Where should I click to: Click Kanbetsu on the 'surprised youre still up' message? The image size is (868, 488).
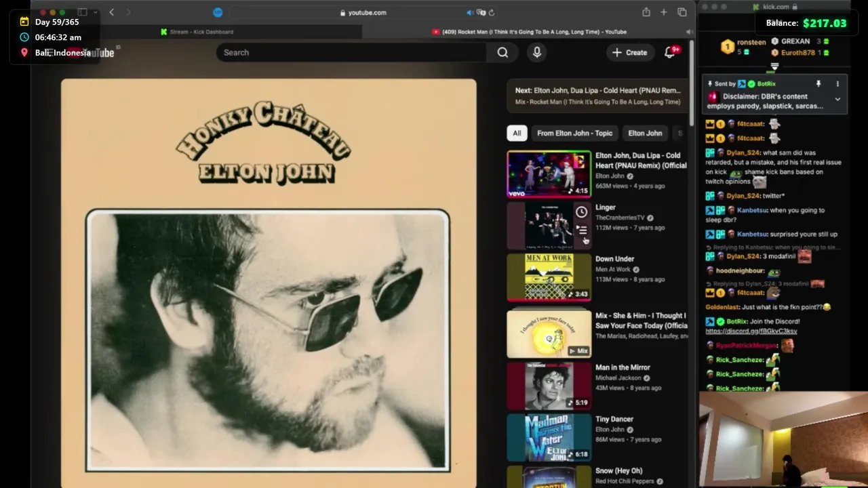coord(752,234)
